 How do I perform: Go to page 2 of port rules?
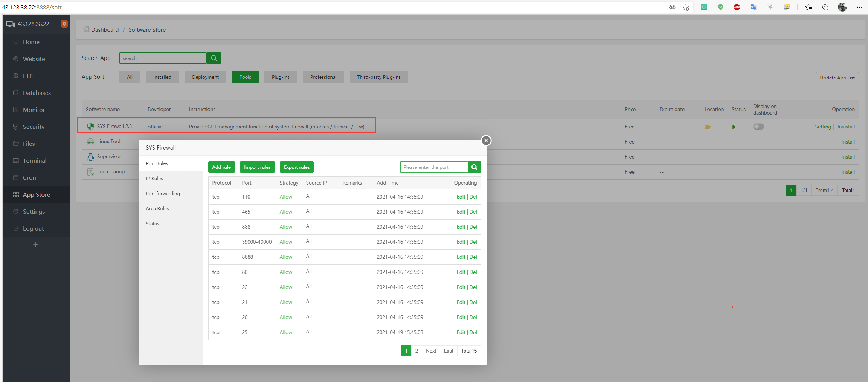coord(416,351)
